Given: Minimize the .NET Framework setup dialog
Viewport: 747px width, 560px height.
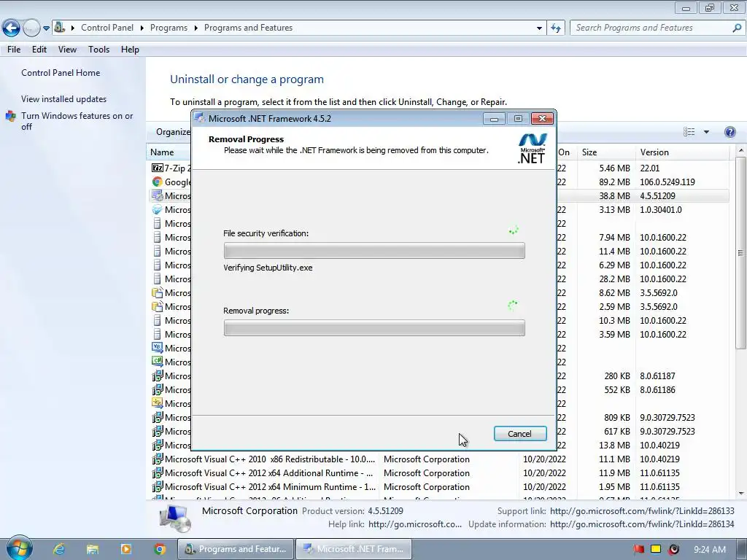Looking at the screenshot, I should 494,119.
